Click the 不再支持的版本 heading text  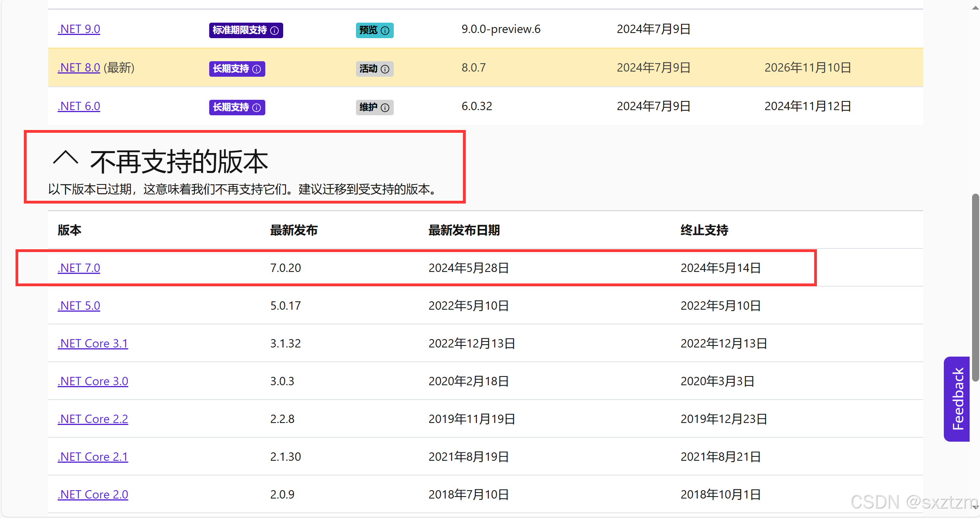point(179,162)
